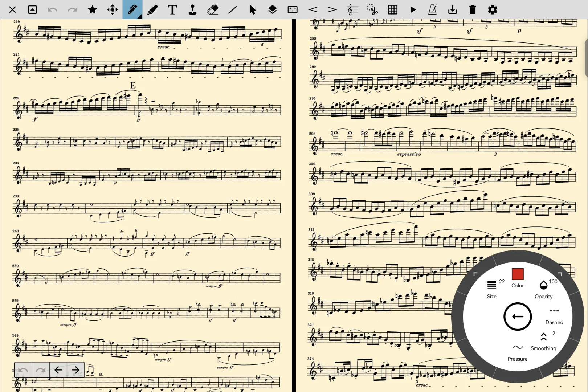The width and height of the screenshot is (588, 392).
Task: Adjust Smoothing level in radial menu
Action: click(543, 341)
